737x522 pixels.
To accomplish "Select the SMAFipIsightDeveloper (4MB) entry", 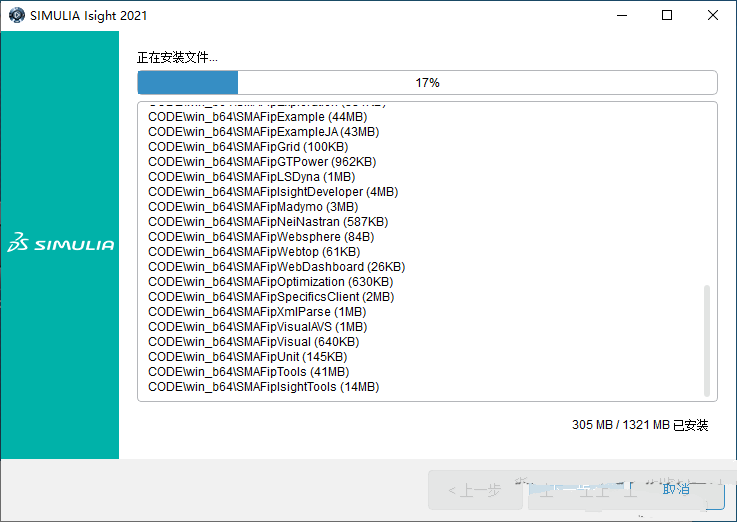I will coord(273,192).
